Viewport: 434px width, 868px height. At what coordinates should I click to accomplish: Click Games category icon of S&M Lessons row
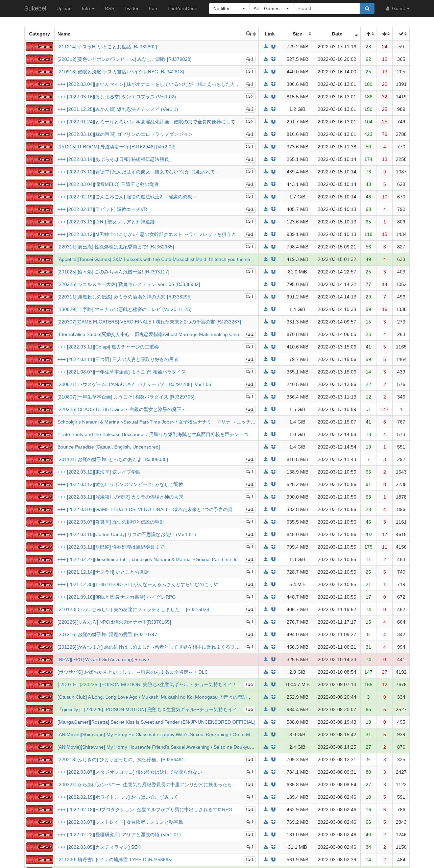pos(40,259)
